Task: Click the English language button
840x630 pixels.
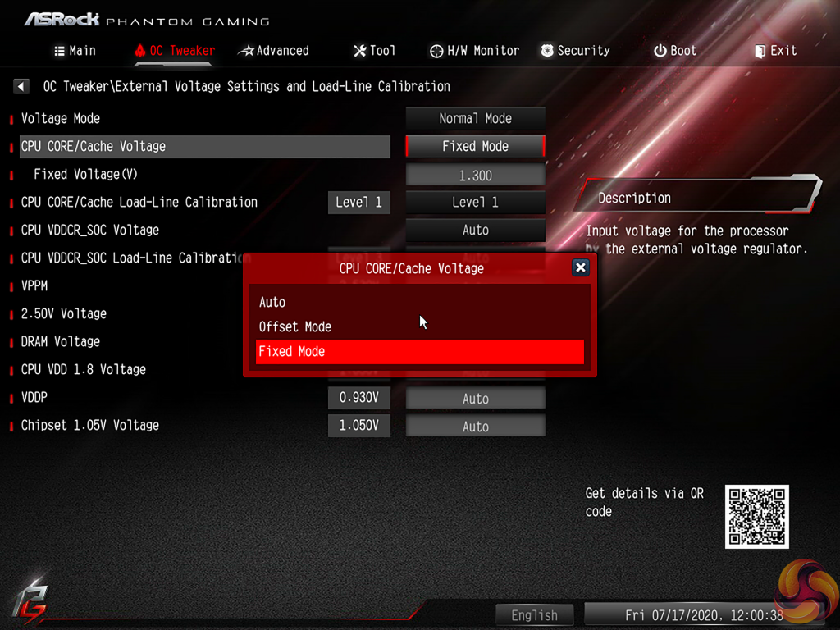Action: click(534, 614)
